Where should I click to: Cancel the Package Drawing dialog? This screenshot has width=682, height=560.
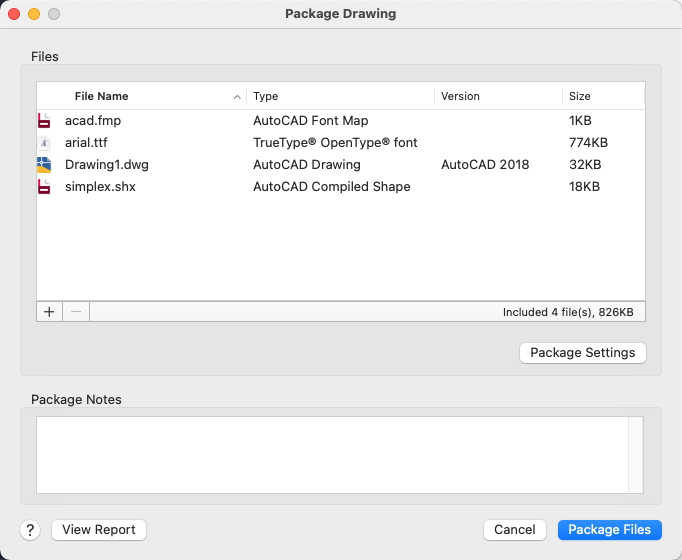coord(515,530)
